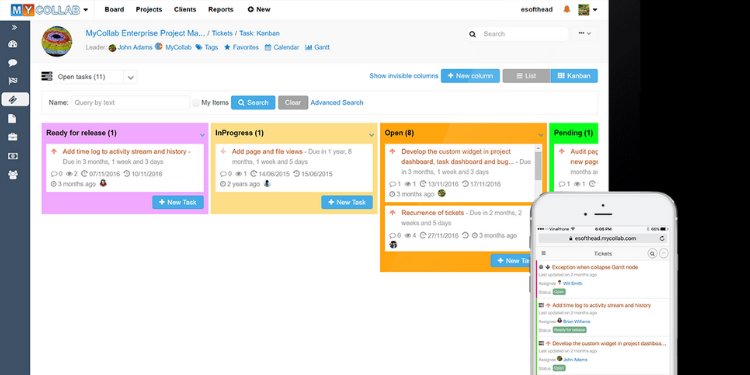
Task: Open the more options ellipsis dropdown
Action: pos(585,33)
